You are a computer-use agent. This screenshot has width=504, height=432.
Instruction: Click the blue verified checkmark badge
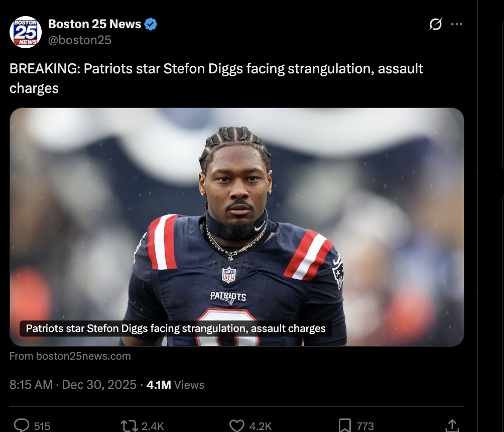pos(151,24)
